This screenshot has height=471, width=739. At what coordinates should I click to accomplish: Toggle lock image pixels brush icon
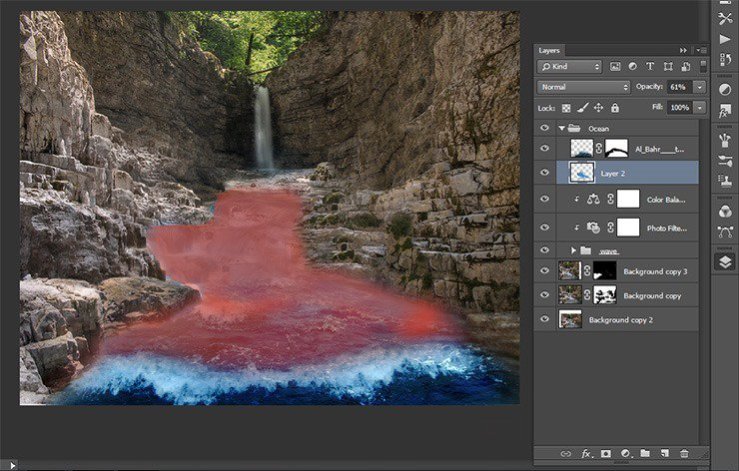pos(583,108)
